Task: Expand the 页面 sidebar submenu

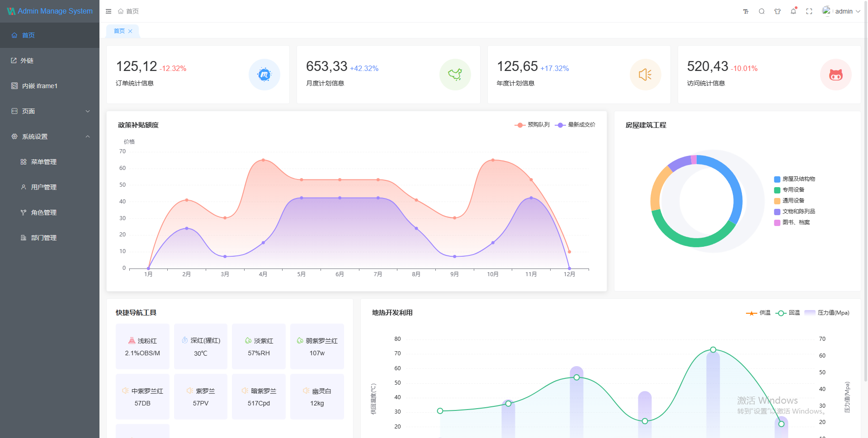Action: (x=50, y=111)
